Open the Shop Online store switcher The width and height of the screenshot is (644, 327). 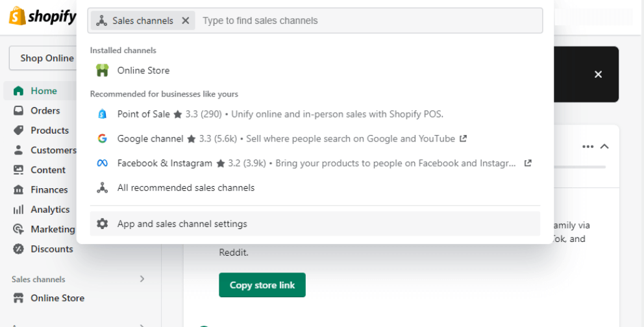43,58
